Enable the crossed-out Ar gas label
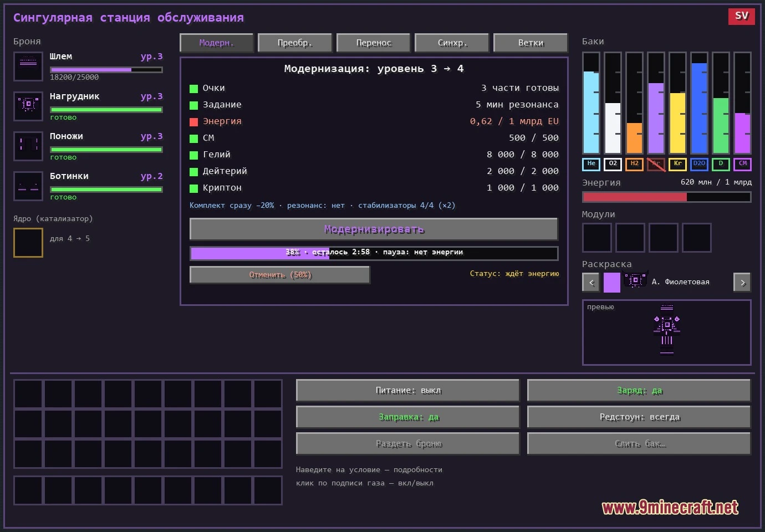 [656, 164]
